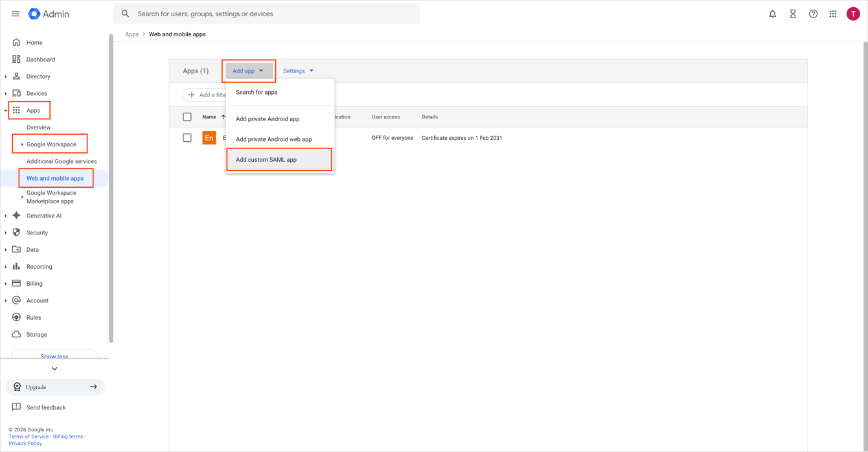Click Show less button

54,356
